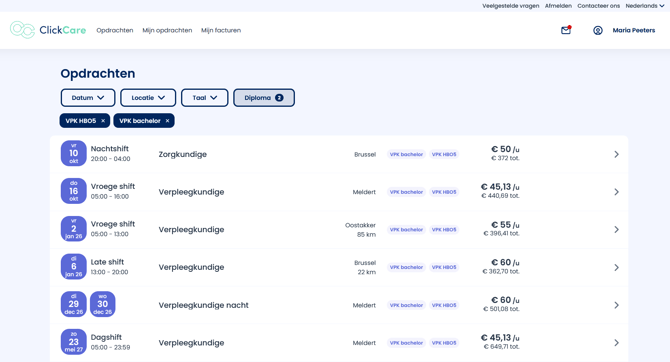The width and height of the screenshot is (670, 362).
Task: Remove the VPK bachelor filter chip
Action: click(x=168, y=121)
